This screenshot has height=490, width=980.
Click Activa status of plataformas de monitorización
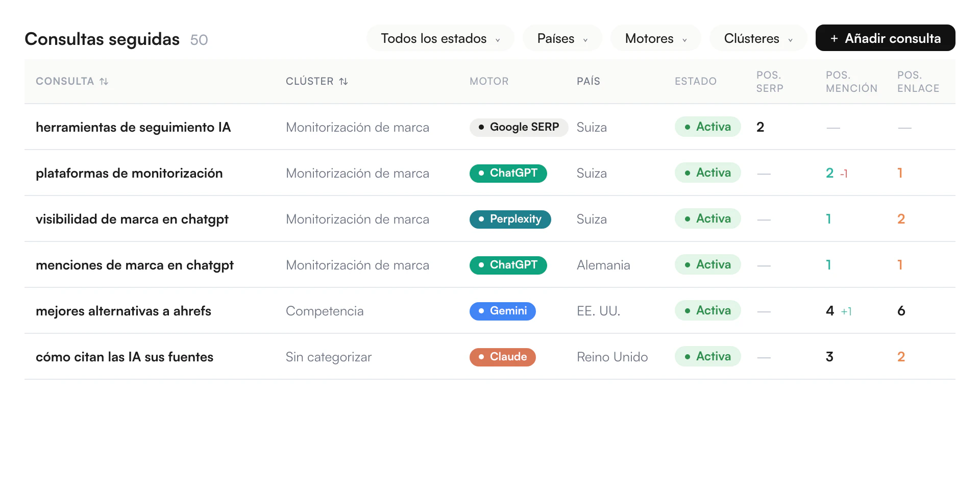(x=707, y=173)
